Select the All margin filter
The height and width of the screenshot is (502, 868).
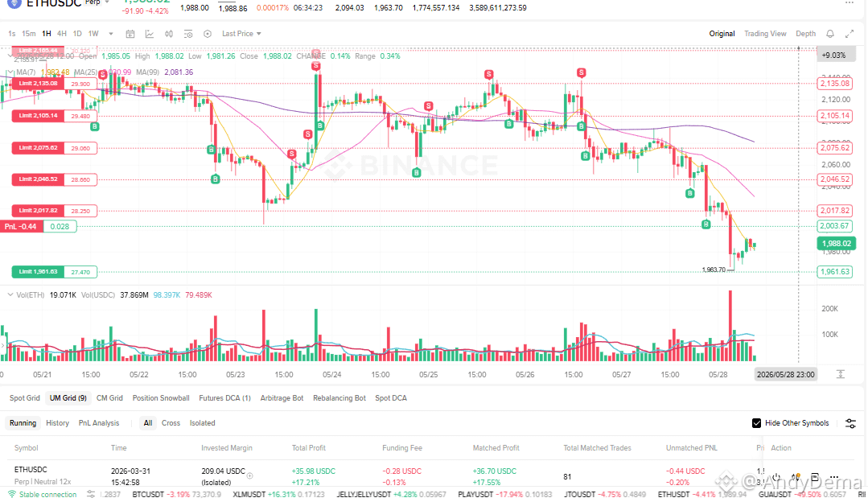148,423
